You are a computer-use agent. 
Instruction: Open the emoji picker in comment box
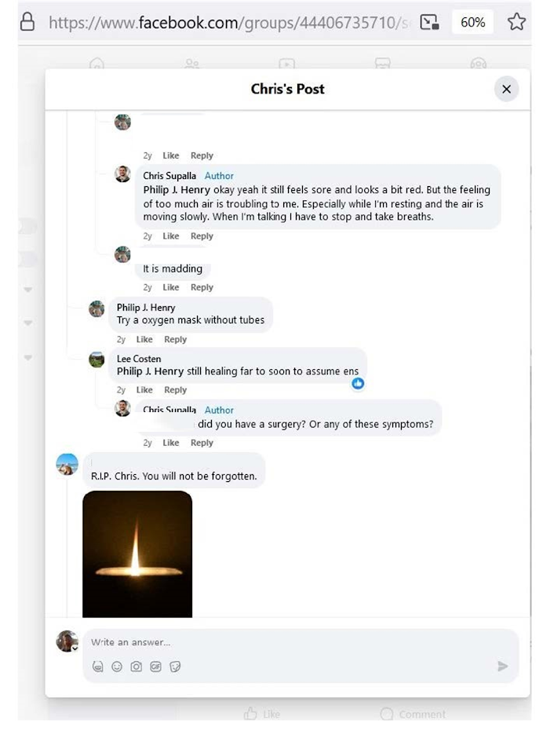coord(117,667)
